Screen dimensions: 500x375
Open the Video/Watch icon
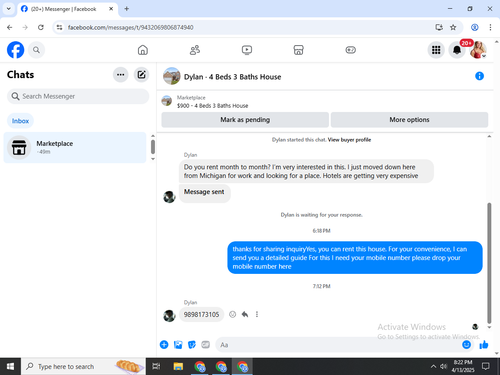247,50
